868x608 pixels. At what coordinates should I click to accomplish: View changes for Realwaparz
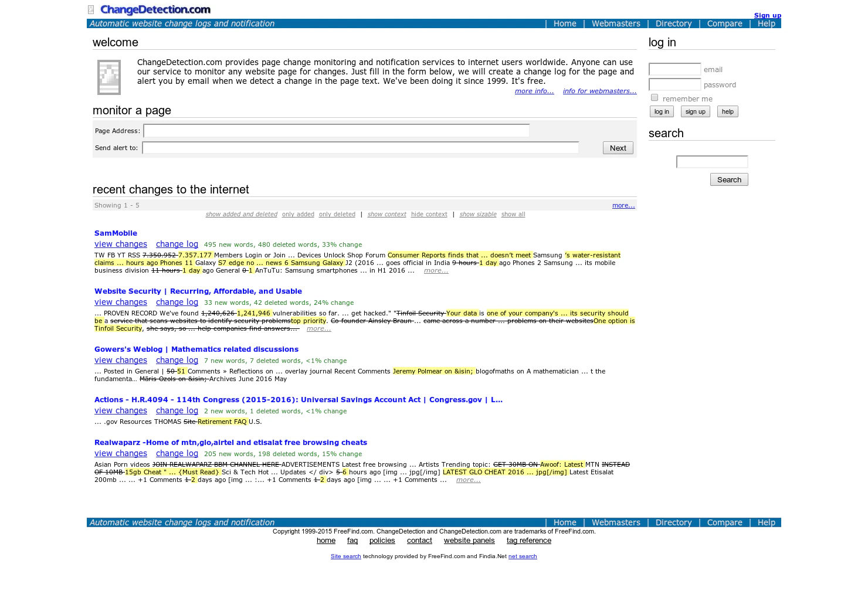(121, 453)
